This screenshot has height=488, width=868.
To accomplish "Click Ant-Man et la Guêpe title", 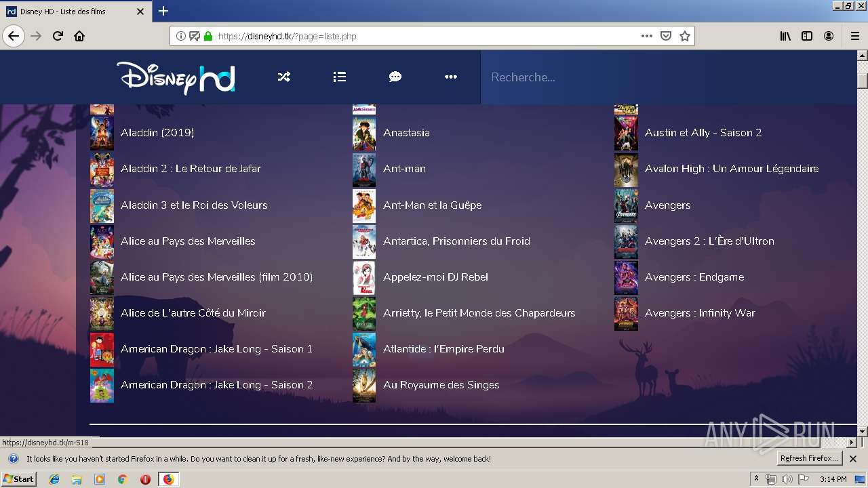I will coord(433,205).
